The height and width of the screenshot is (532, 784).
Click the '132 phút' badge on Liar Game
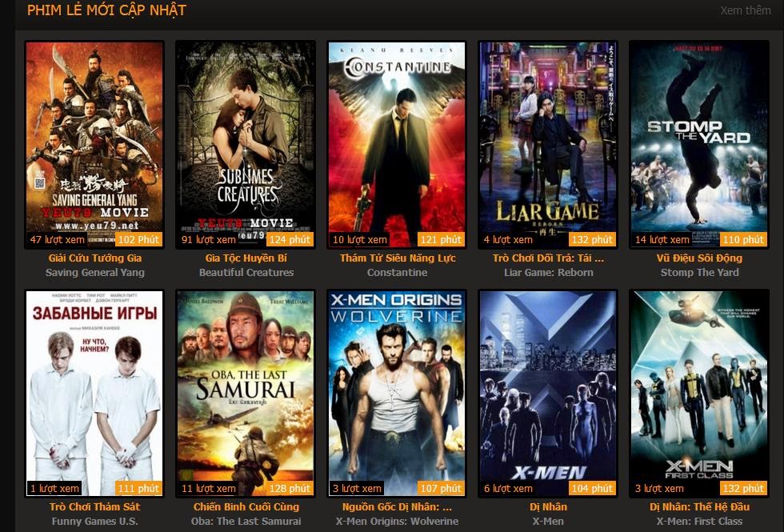(592, 239)
